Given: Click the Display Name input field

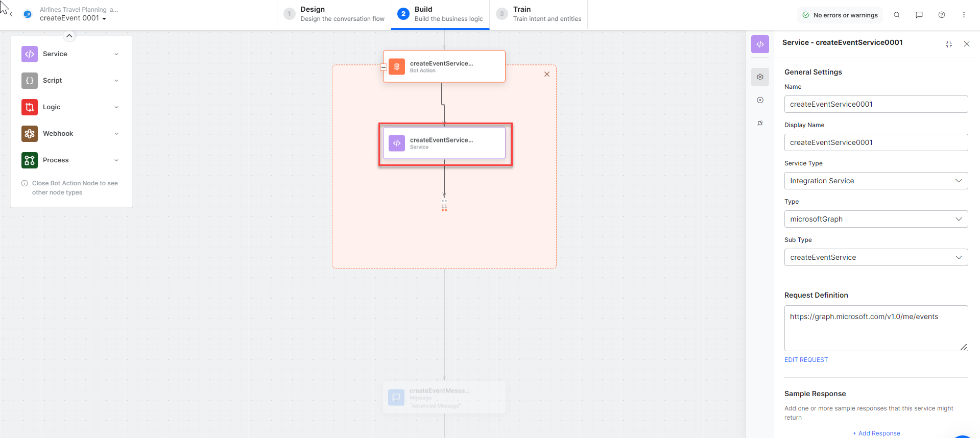Looking at the screenshot, I should [x=876, y=142].
